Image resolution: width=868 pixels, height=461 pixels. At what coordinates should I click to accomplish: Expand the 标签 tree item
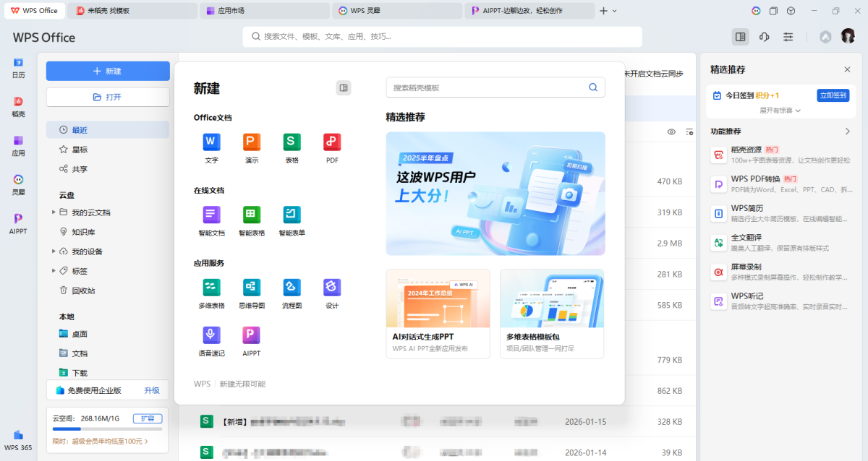(x=54, y=271)
